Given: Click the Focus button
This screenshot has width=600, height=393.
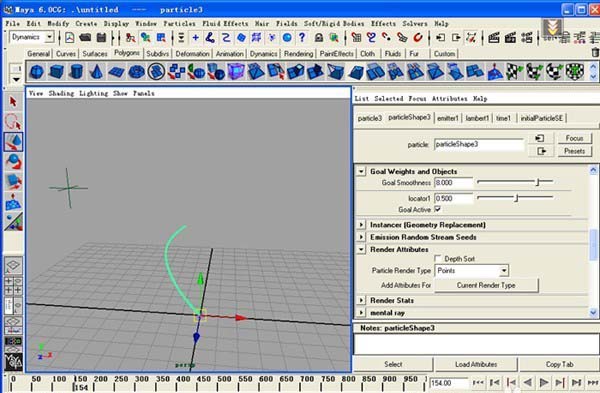Looking at the screenshot, I should [574, 138].
